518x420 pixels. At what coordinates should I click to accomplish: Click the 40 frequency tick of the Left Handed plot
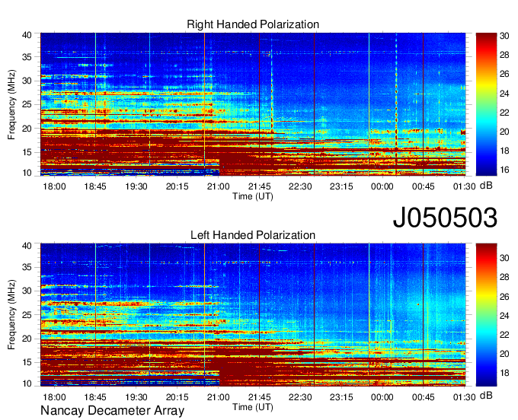27,246
